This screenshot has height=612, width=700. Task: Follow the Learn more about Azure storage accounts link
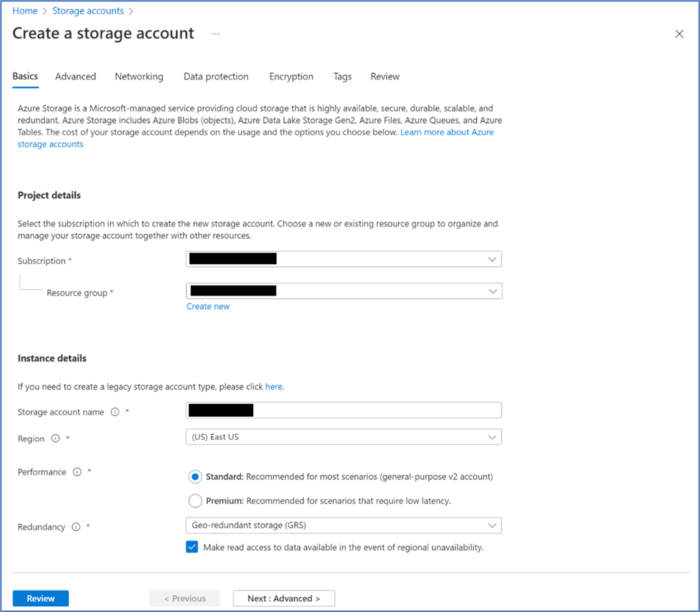tap(447, 132)
